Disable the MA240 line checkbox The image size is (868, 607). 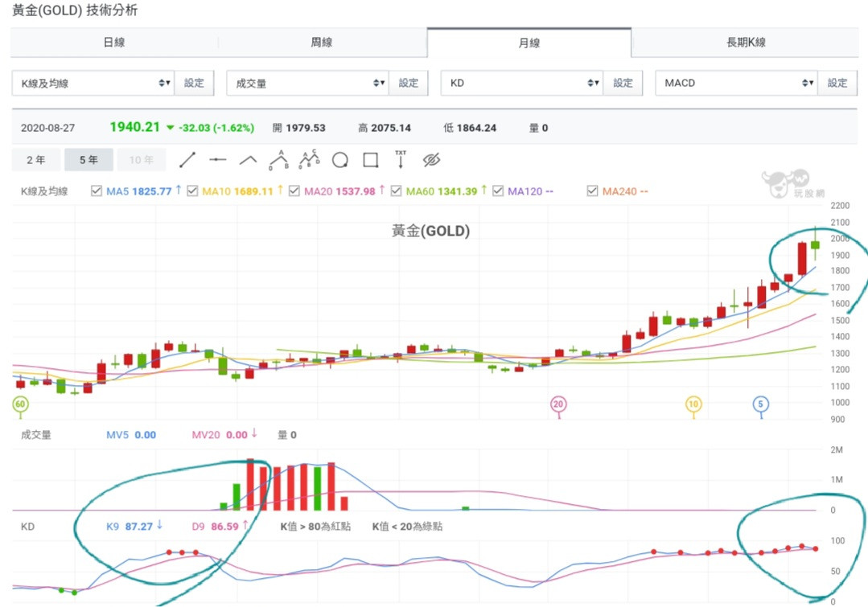click(x=593, y=191)
